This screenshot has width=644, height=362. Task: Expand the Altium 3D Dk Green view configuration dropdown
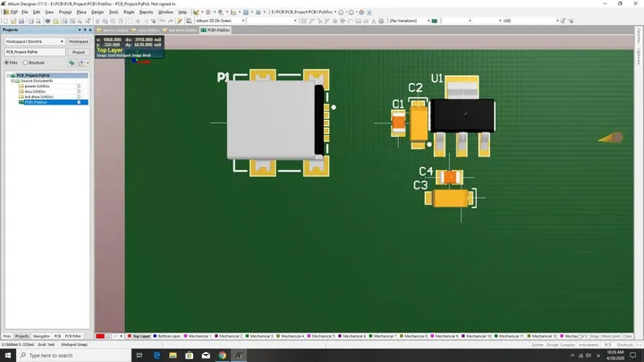coord(220,21)
